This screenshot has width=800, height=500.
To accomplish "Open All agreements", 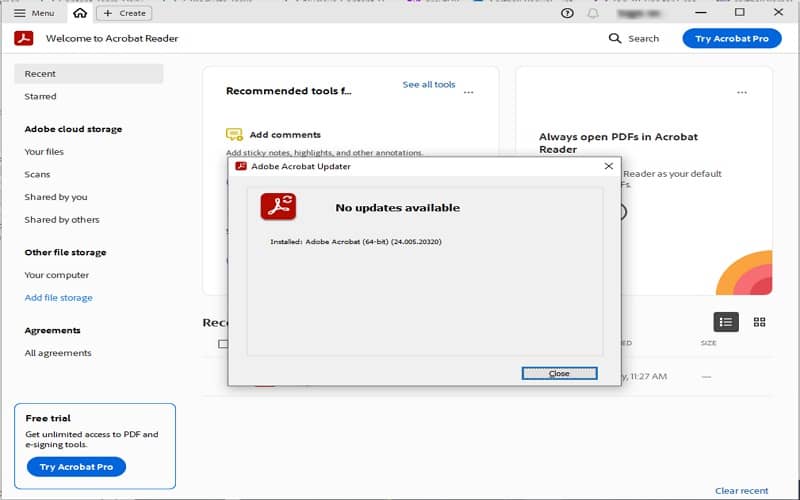I will (x=58, y=353).
